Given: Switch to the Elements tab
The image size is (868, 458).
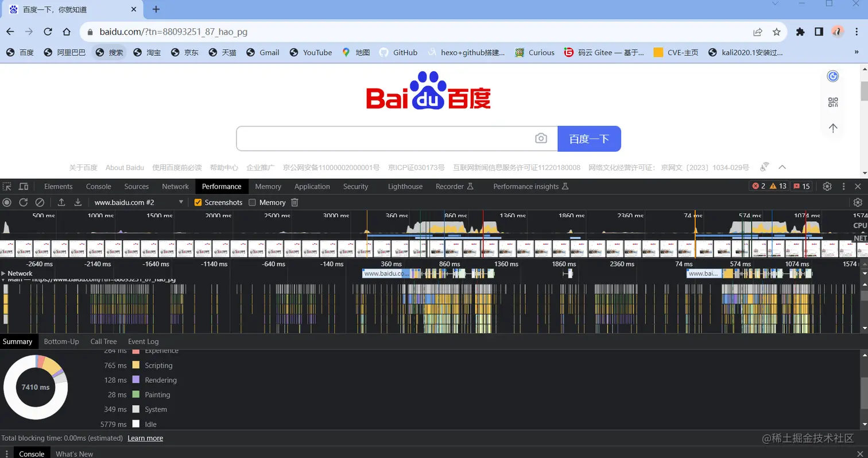Looking at the screenshot, I should [59, 186].
